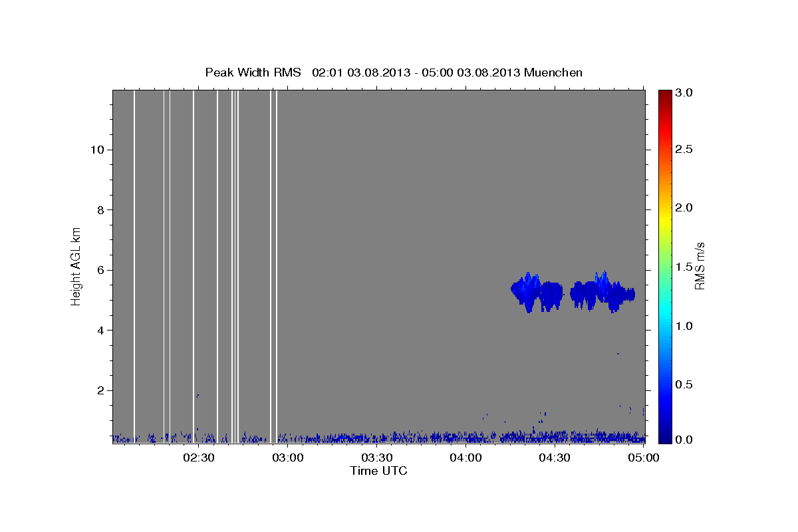Click the dark red top of the colorbar

click(x=665, y=95)
